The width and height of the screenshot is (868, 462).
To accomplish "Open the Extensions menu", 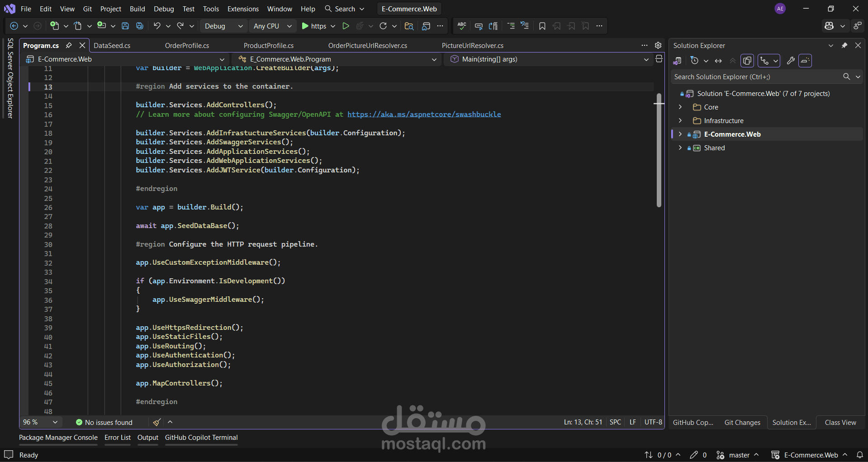I will [x=243, y=9].
